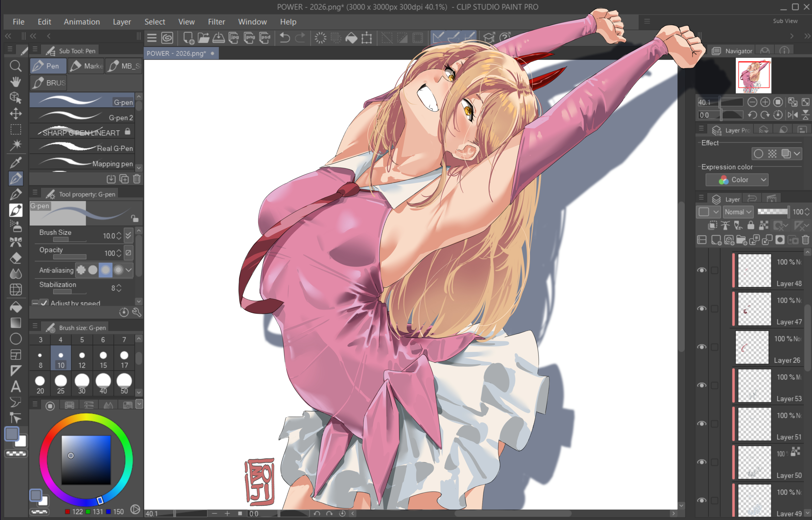812x520 pixels.
Task: Click the Flip horizontal icon in Navigator
Action: point(793,115)
